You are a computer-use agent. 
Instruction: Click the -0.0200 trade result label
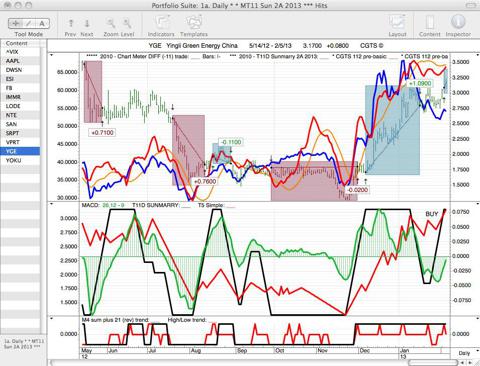click(357, 190)
